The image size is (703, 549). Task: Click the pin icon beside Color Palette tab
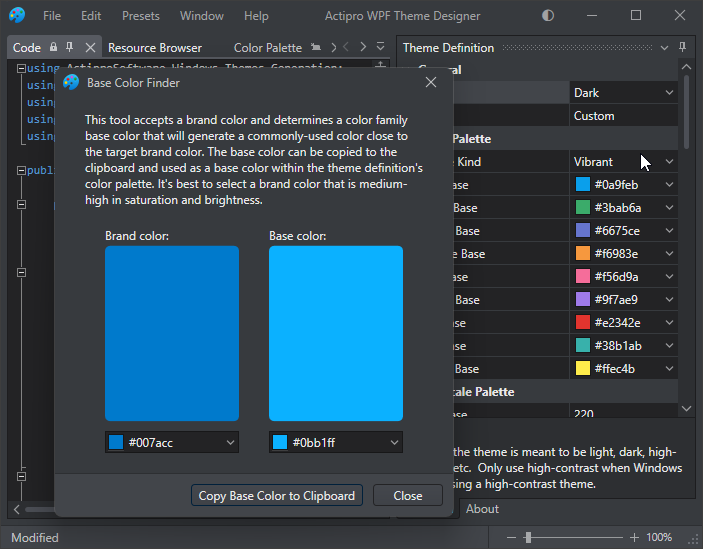pyautogui.click(x=316, y=47)
